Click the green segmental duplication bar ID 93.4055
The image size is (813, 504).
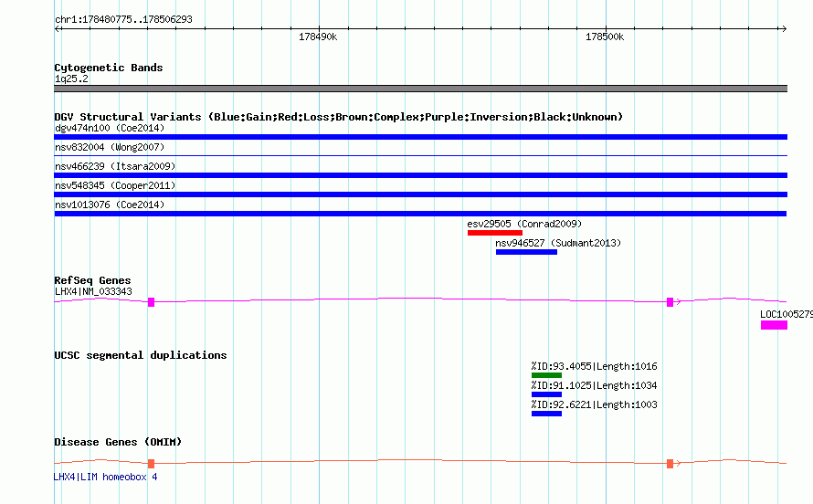pos(546,375)
